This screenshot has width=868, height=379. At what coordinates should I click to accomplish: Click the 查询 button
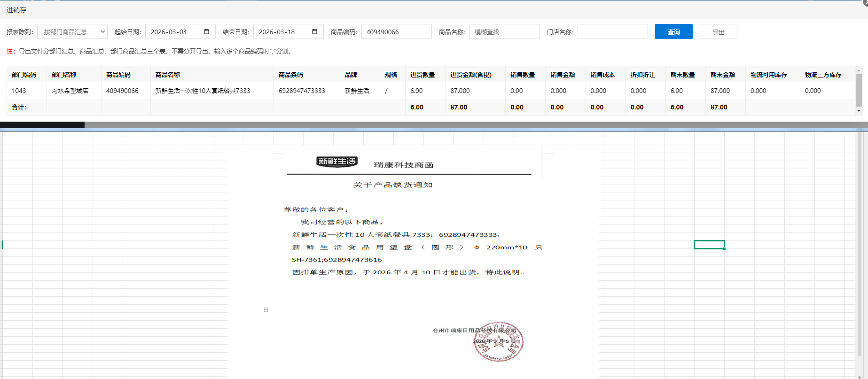(x=673, y=31)
